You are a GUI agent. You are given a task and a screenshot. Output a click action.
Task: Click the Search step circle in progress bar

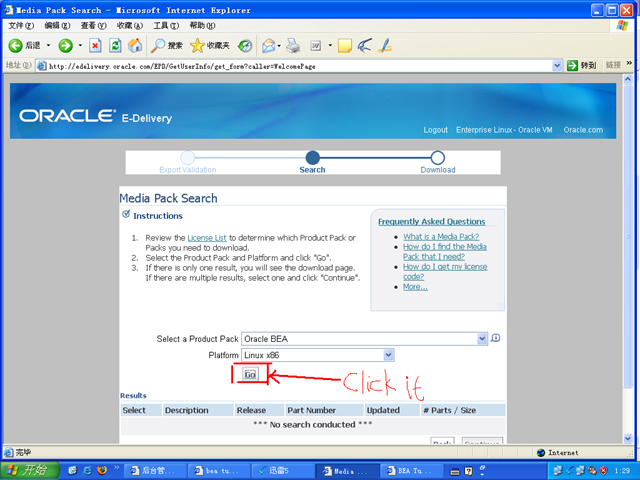pos(313,158)
